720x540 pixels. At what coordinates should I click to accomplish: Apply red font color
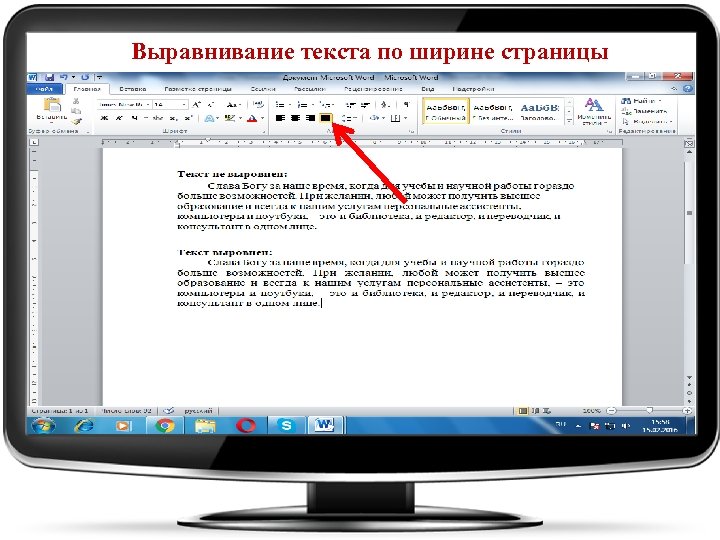pyautogui.click(x=252, y=118)
